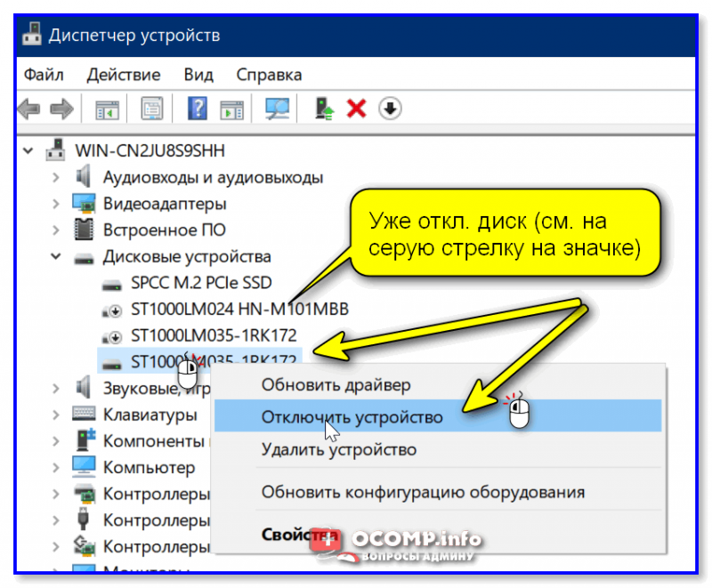Collapse the WIN-CN2JU8S9SHH root node
This screenshot has height=588, width=712.
click(x=28, y=150)
